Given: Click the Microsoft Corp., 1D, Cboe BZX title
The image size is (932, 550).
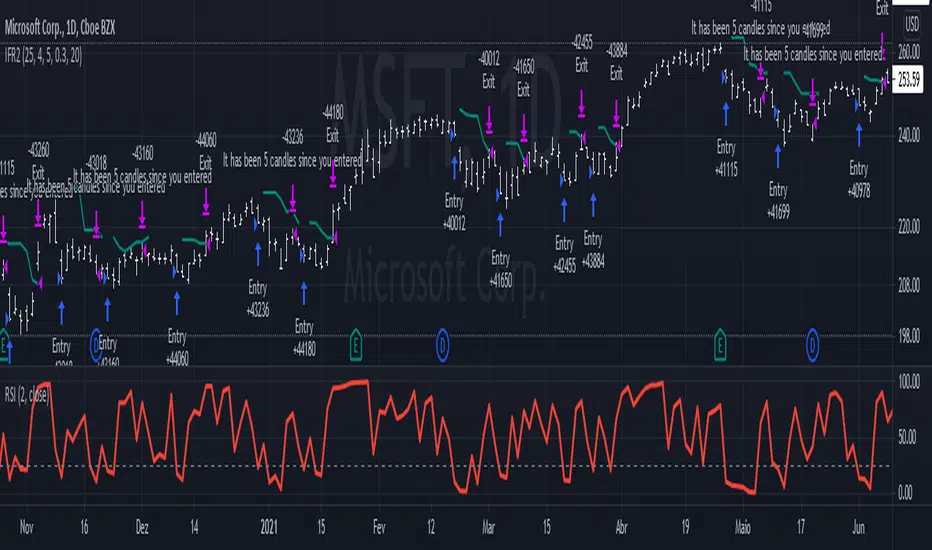Looking at the screenshot, I should point(60,27).
